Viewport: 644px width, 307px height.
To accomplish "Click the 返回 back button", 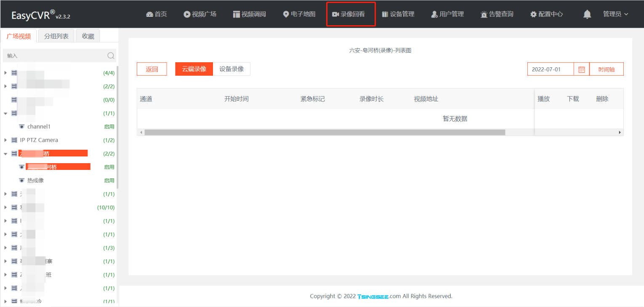I will click(x=152, y=69).
